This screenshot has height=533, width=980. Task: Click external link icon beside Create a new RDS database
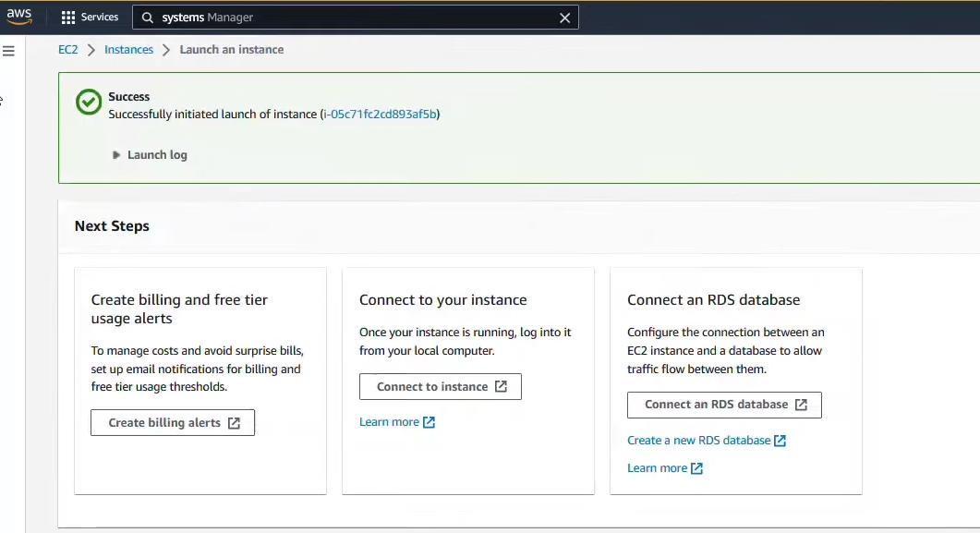tap(781, 441)
